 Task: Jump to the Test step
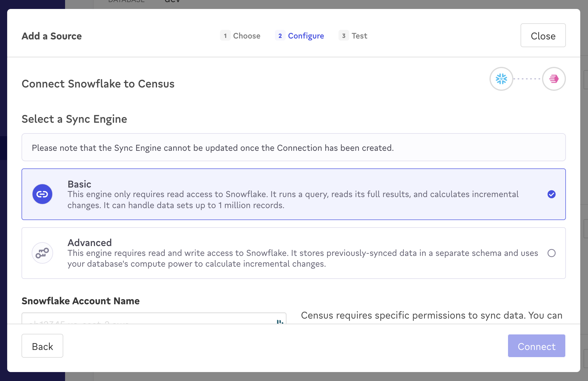tap(359, 36)
